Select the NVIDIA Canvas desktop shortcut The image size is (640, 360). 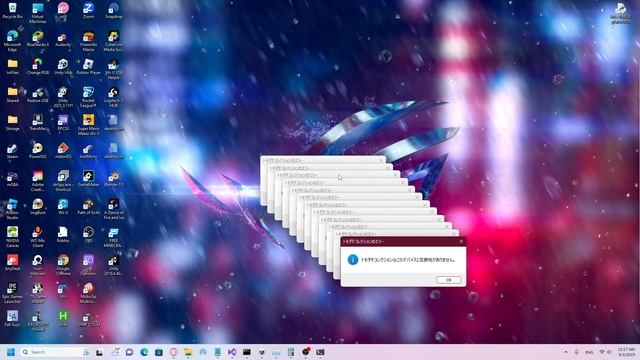[12, 236]
